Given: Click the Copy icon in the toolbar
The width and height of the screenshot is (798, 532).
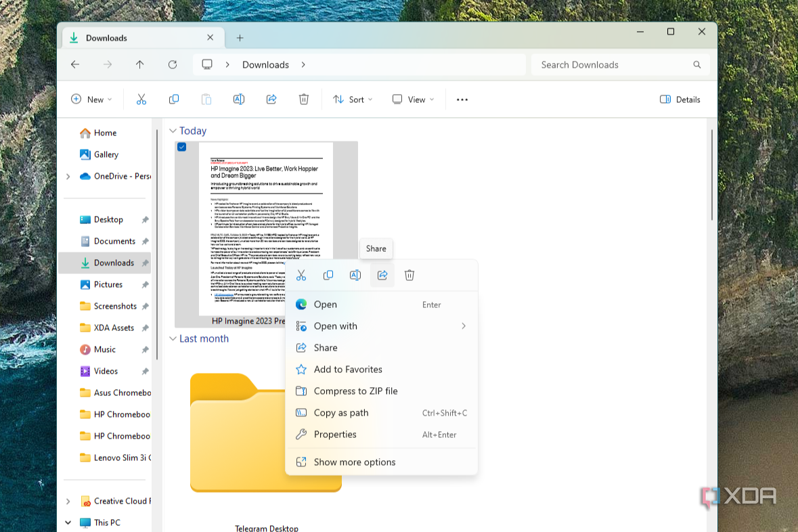Looking at the screenshot, I should (173, 99).
